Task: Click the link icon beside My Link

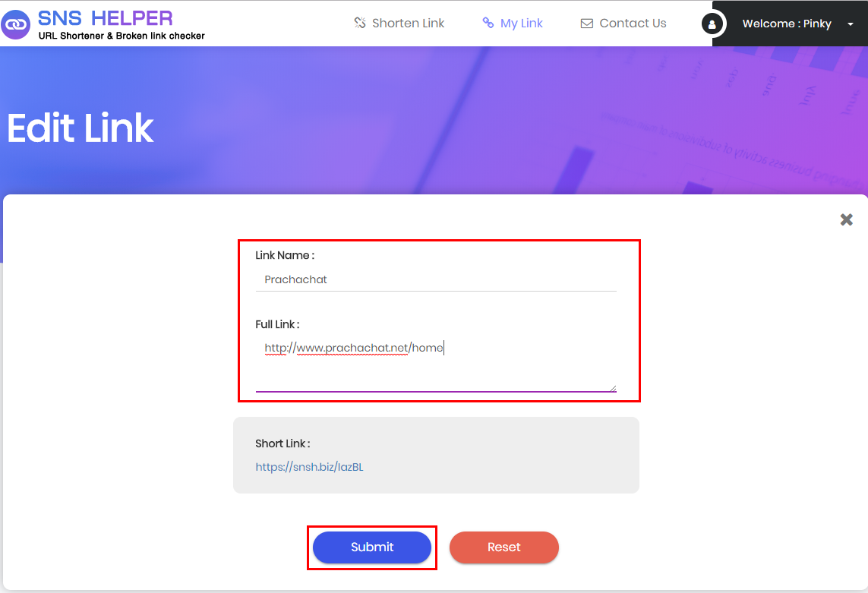Action: (488, 23)
